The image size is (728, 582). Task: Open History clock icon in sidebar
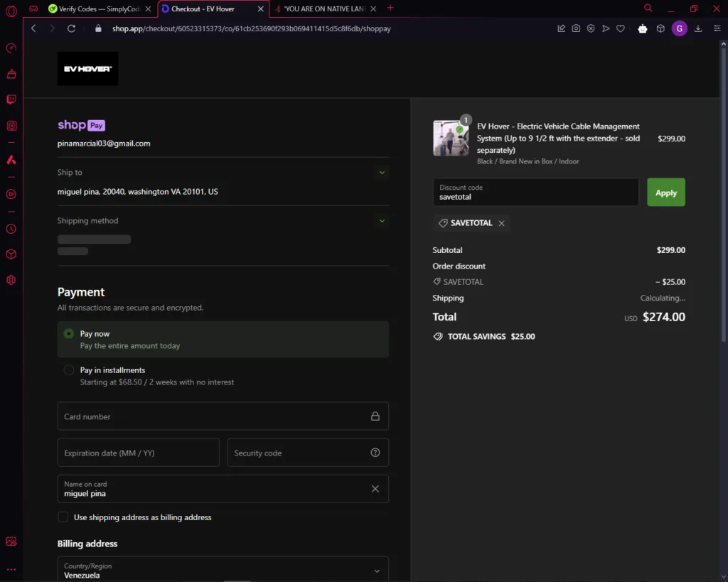click(x=11, y=229)
